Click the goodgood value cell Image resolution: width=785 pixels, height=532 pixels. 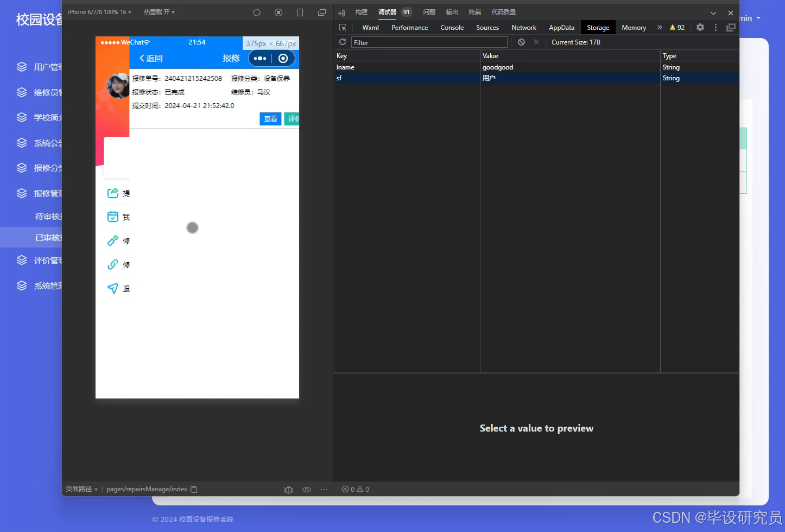(x=570, y=67)
